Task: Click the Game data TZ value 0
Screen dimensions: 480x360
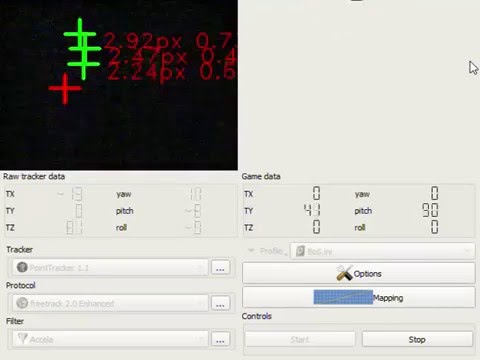Action: pyautogui.click(x=316, y=227)
